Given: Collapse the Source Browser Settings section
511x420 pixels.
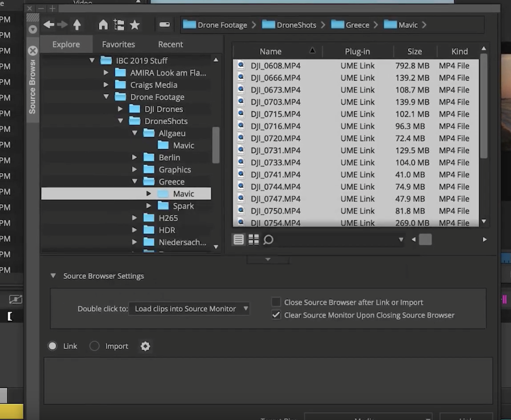Looking at the screenshot, I should click(53, 276).
